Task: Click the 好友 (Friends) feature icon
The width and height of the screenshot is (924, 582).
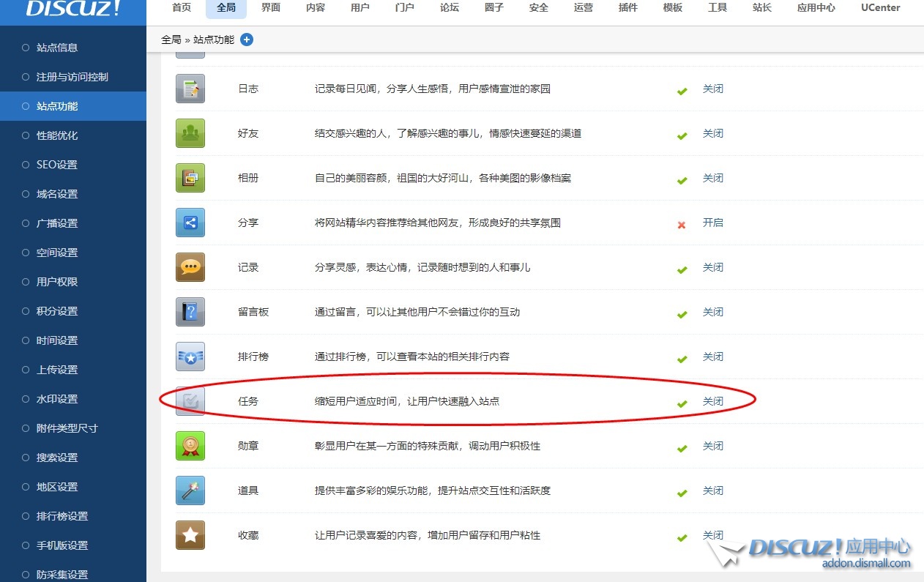Action: (190, 133)
